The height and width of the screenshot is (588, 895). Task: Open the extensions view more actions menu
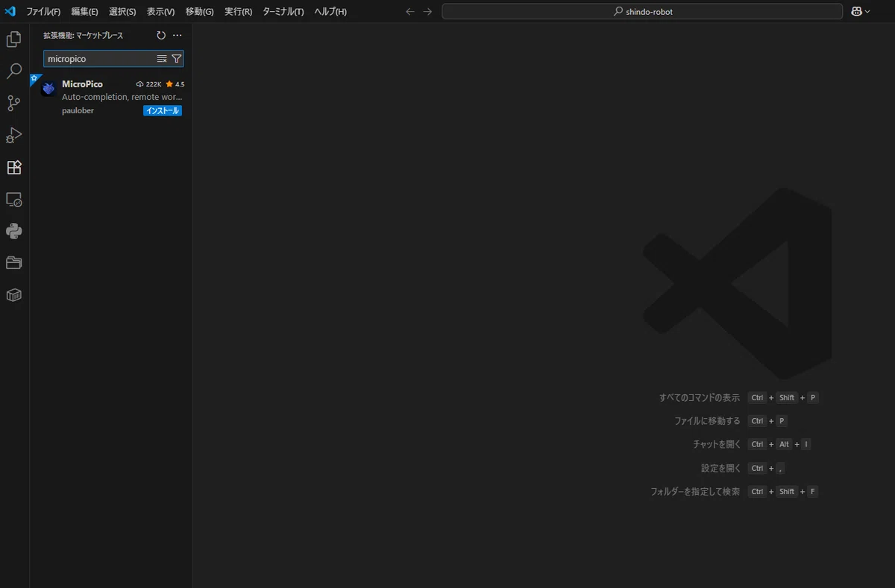click(x=178, y=35)
